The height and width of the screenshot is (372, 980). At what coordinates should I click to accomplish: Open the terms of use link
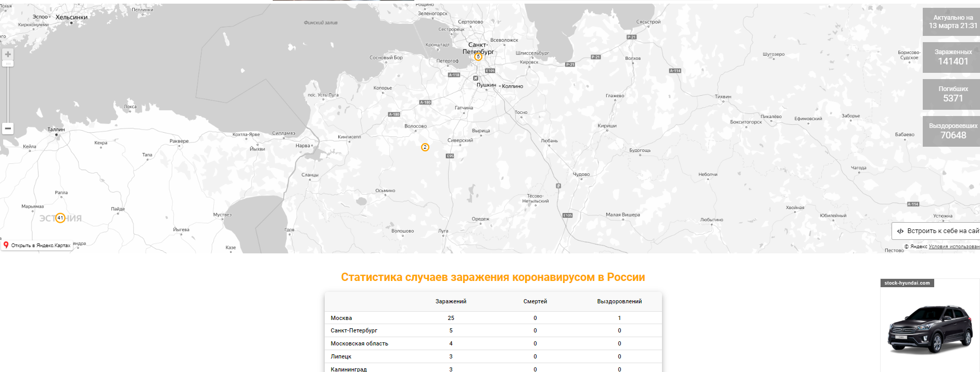tap(954, 247)
